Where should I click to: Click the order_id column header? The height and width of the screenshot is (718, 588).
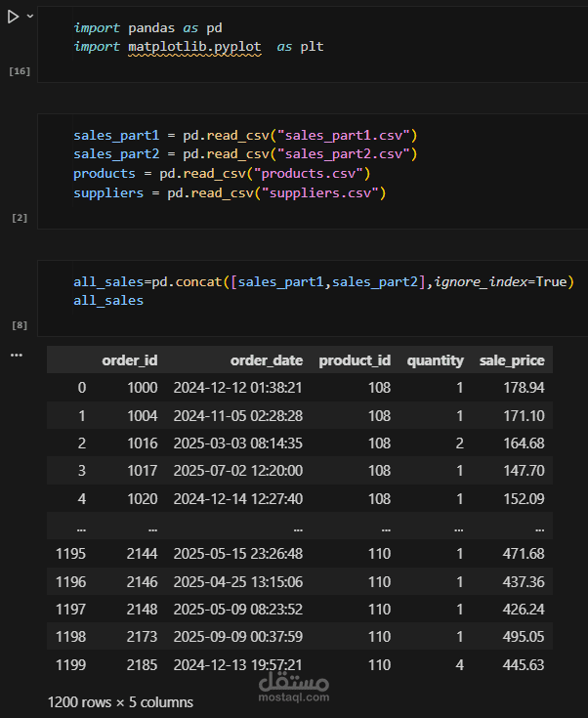tap(129, 360)
